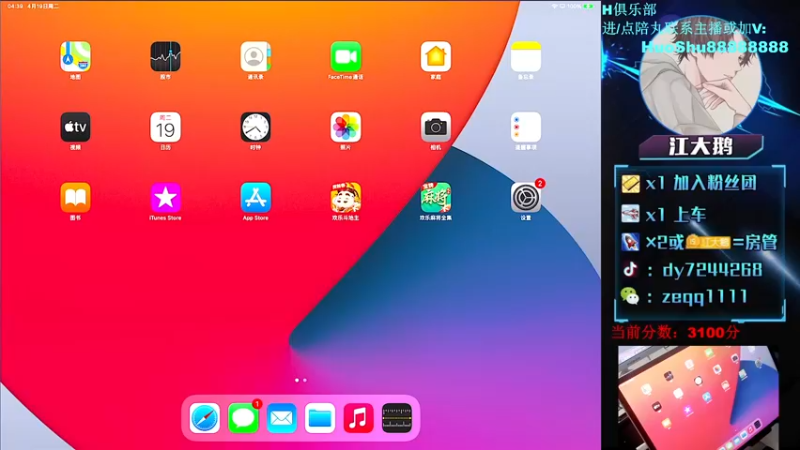Tap the second home screen page dot
Viewport: 800px width, 450px height.
tap(305, 380)
